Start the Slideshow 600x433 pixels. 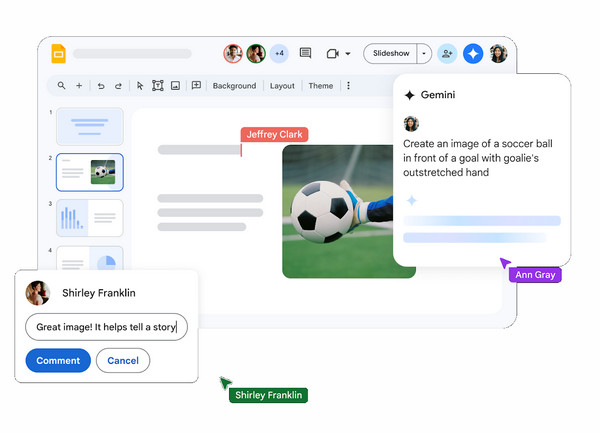tap(391, 54)
